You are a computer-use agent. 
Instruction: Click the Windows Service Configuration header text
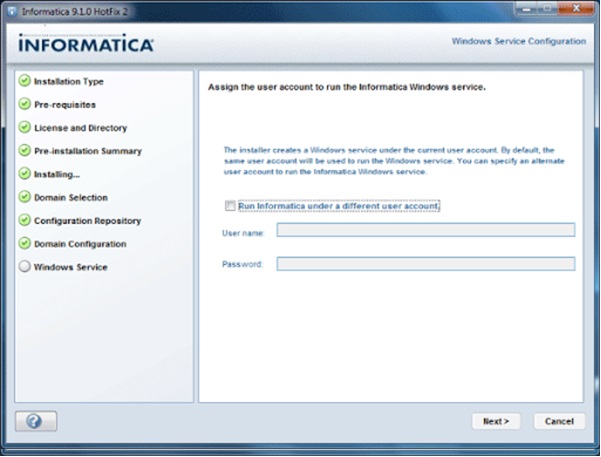(x=519, y=41)
